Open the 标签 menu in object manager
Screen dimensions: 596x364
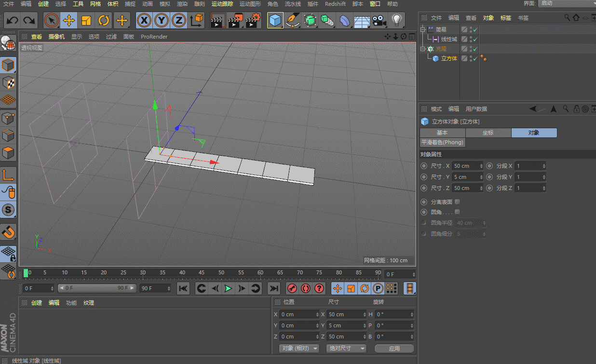pyautogui.click(x=506, y=18)
